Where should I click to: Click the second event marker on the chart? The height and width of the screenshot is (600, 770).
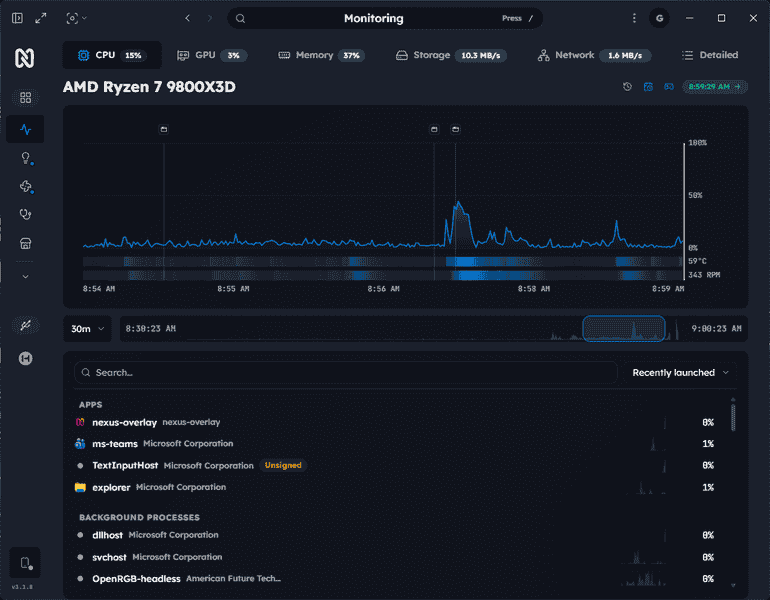tap(434, 129)
